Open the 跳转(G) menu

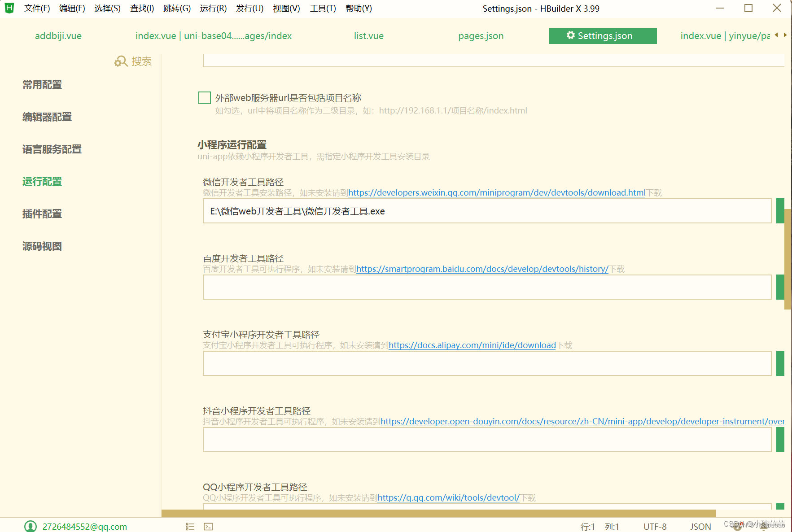(177, 9)
